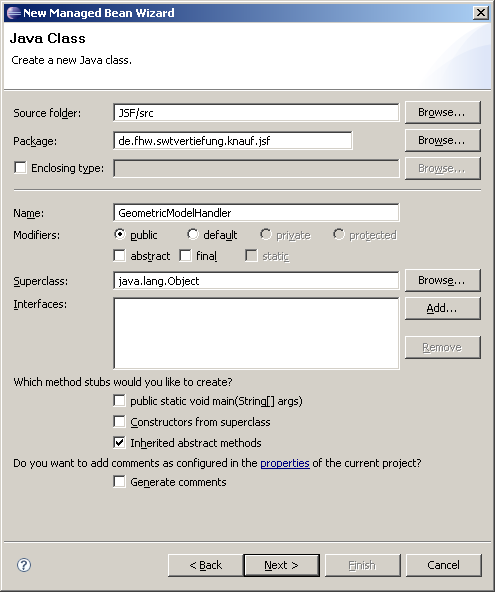Check the abstract modifier checkbox
Screen dimensions: 495x592
(119, 256)
